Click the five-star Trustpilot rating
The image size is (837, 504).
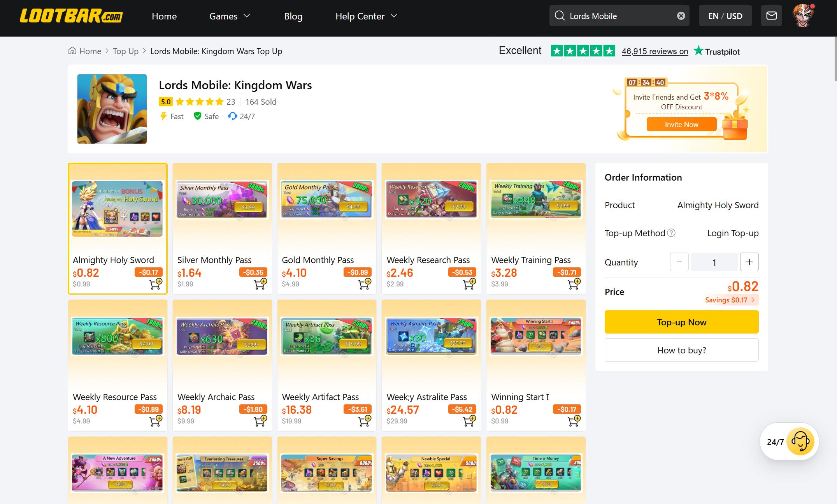click(x=583, y=51)
